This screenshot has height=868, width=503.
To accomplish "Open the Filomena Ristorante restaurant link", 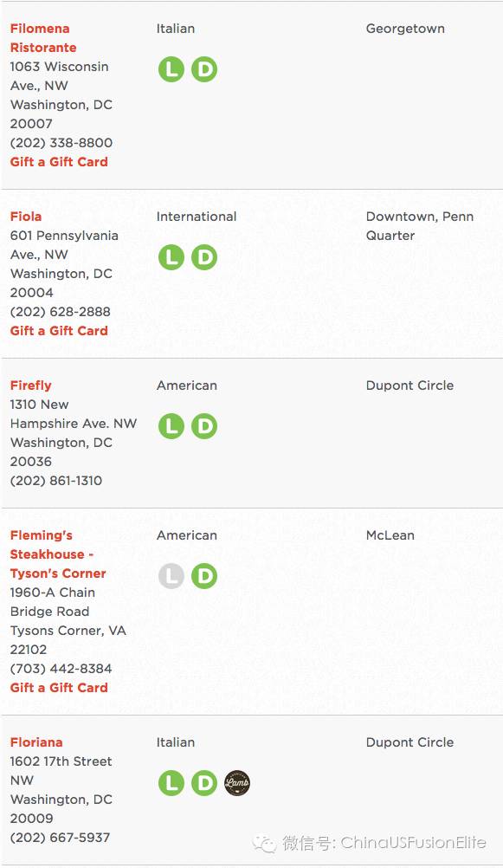I will (x=43, y=37).
